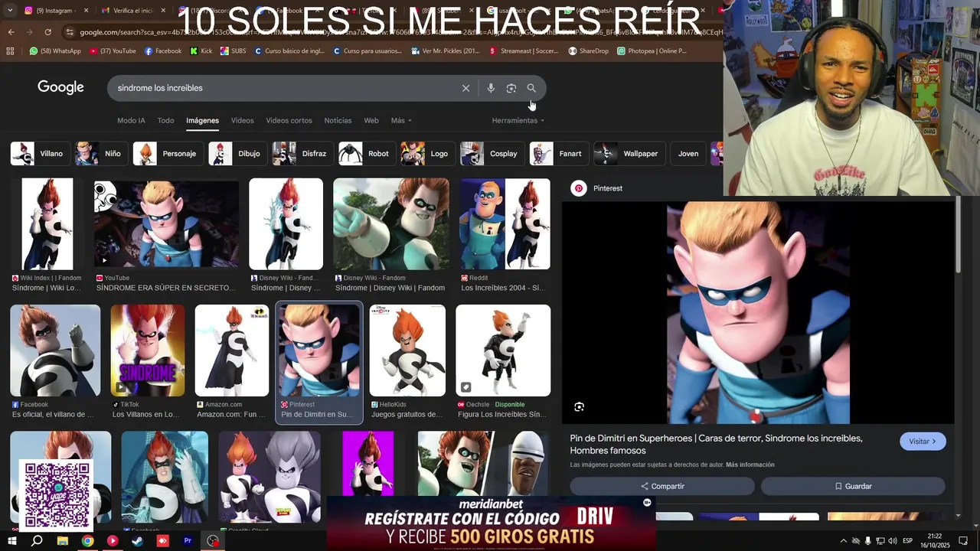Click the Visitar button
Image resolution: width=980 pixels, height=551 pixels.
[923, 442]
